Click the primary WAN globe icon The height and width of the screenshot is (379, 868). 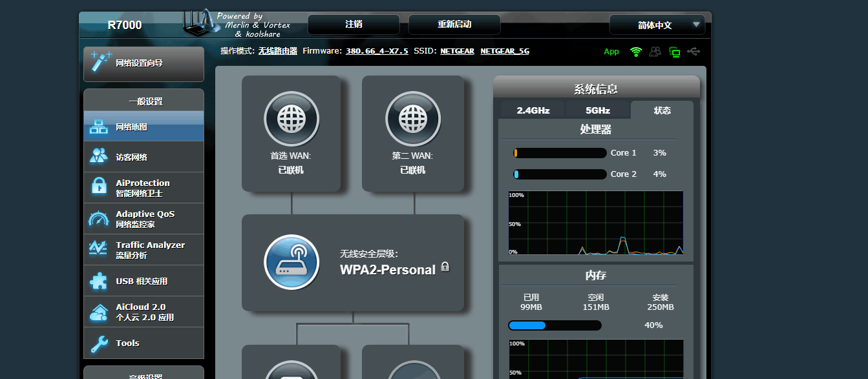click(291, 119)
